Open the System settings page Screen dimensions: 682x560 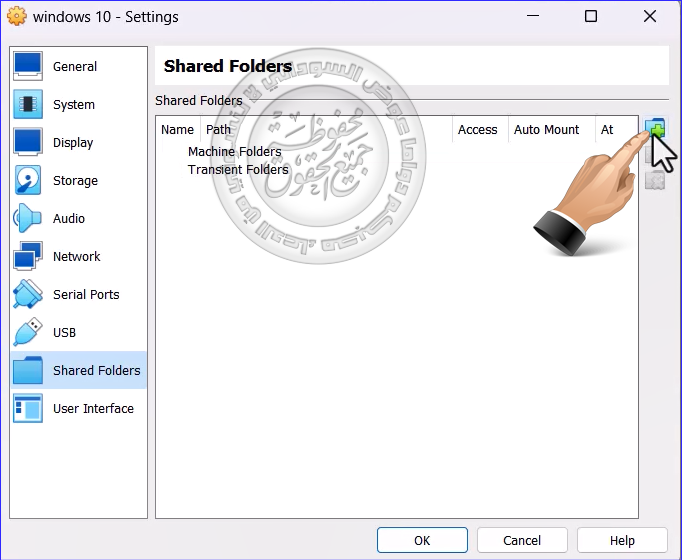(x=74, y=105)
